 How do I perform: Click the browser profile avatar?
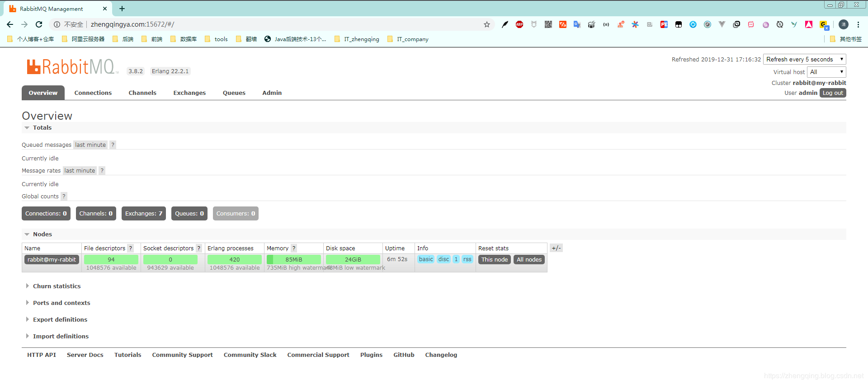click(x=844, y=24)
